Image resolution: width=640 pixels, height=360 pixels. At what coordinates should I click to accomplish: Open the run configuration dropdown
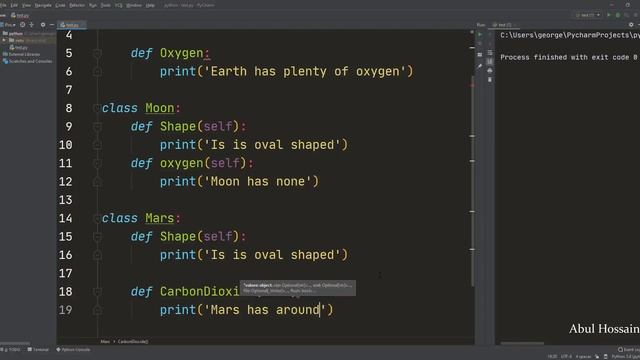coord(588,15)
